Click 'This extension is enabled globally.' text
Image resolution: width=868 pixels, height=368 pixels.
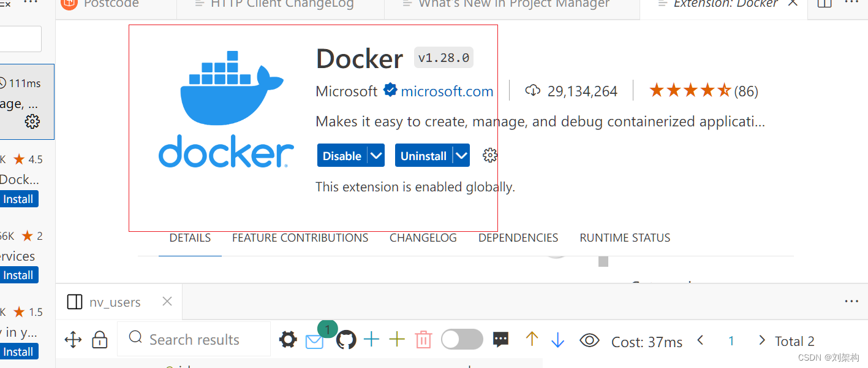(x=415, y=187)
